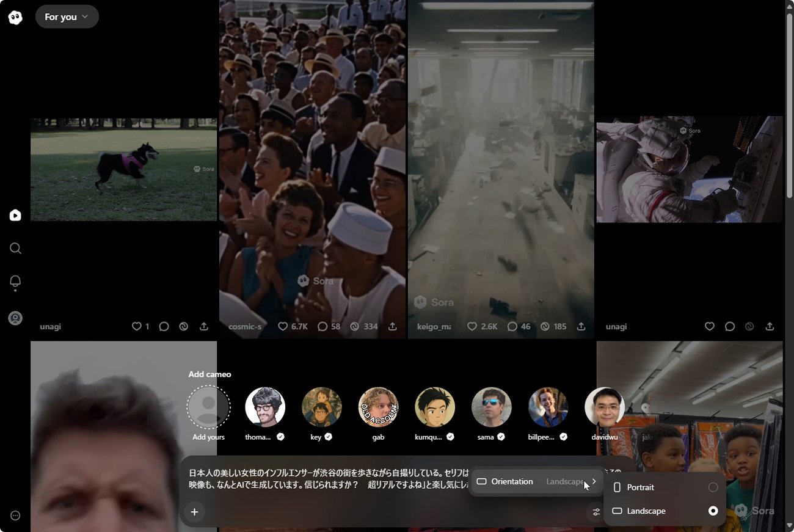Like the cosmic-s crowd video
Screen dimensions: 794x532
coord(283,327)
